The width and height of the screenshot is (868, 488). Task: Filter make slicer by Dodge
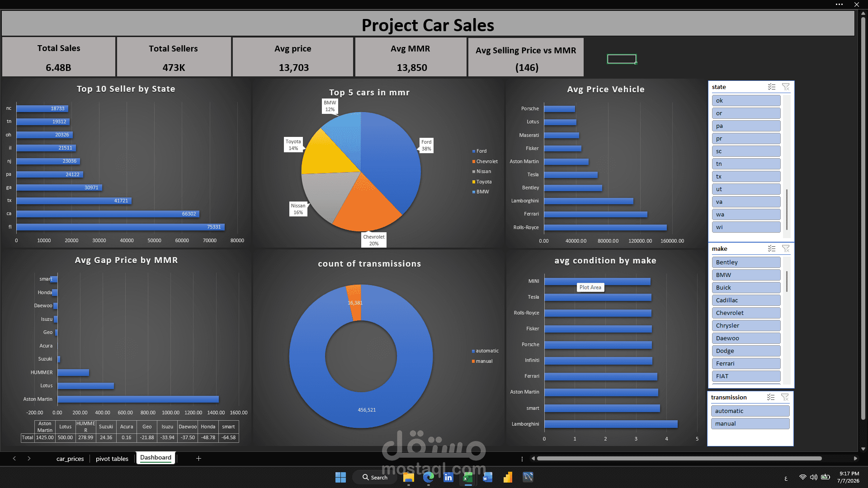[746, 351]
